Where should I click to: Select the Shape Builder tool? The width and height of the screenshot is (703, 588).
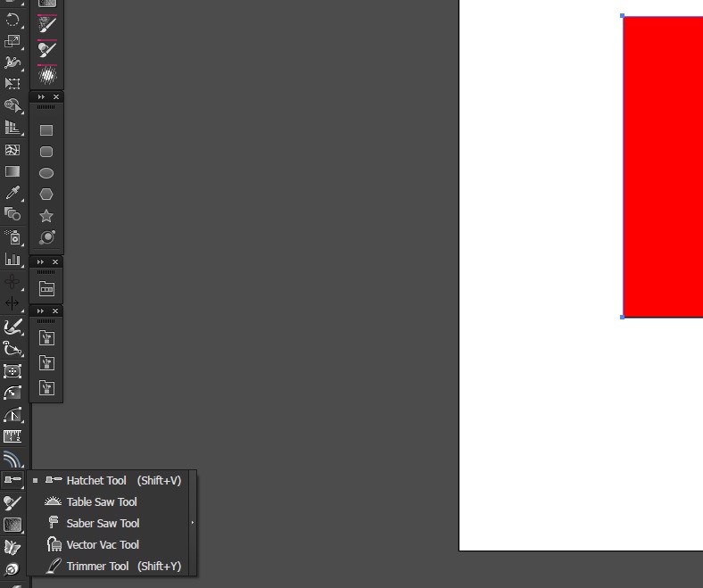pyautogui.click(x=12, y=106)
